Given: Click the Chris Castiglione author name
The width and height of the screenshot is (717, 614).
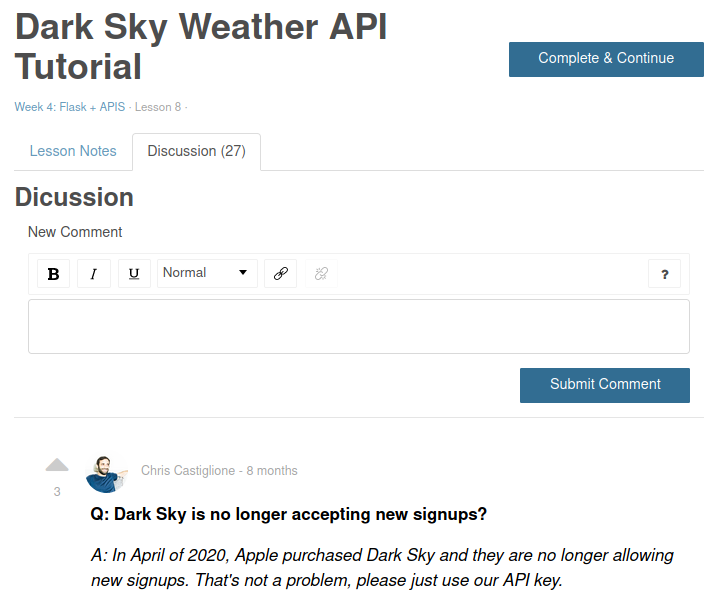Looking at the screenshot, I should coord(188,470).
